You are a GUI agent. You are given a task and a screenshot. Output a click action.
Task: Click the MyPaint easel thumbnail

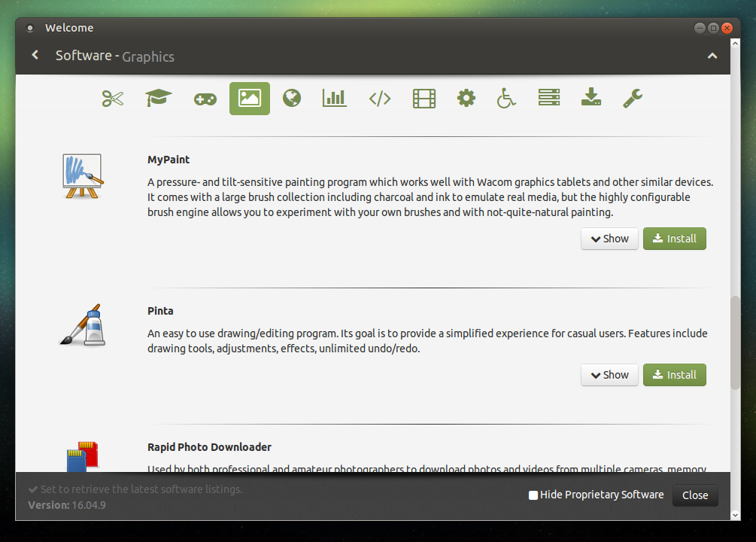(x=82, y=176)
